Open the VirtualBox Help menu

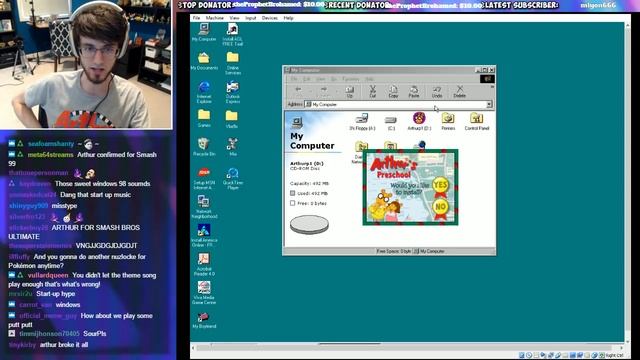click(x=289, y=18)
